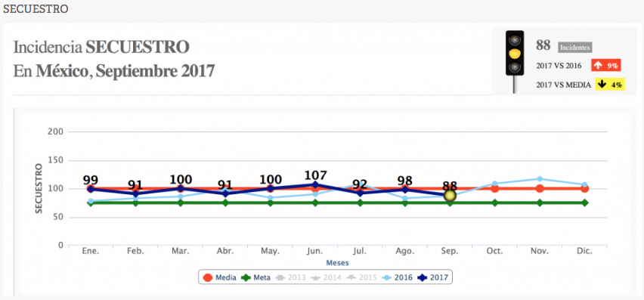Click the 'Dic.' axis label
Image resolution: width=644 pixels, height=300 pixels.
click(x=584, y=251)
